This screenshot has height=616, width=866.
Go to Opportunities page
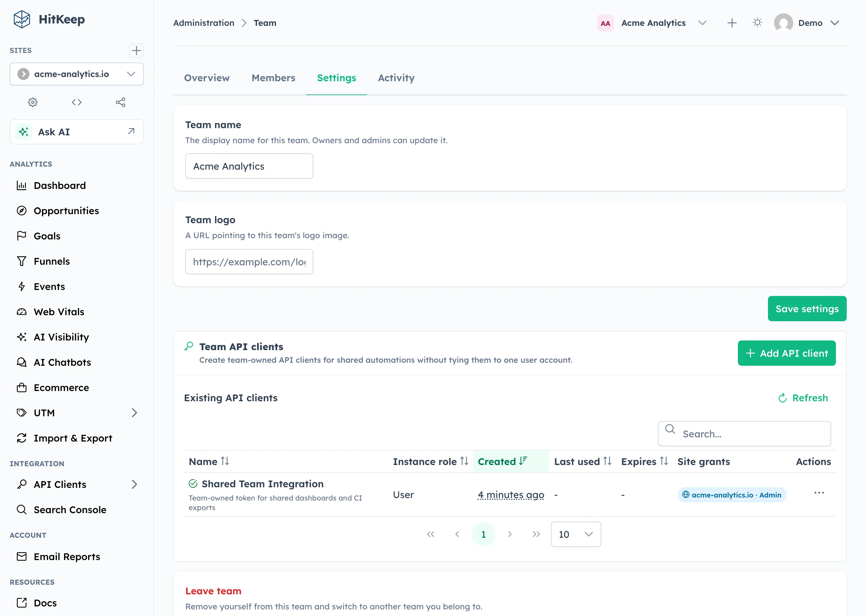pos(77,211)
